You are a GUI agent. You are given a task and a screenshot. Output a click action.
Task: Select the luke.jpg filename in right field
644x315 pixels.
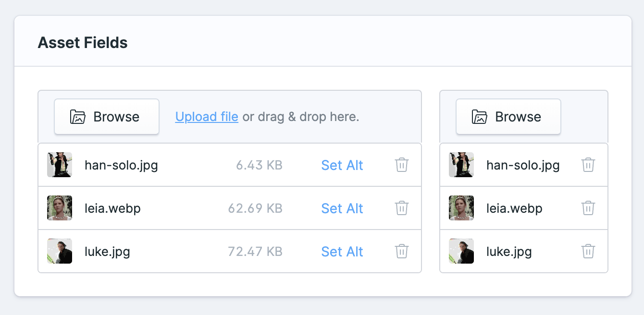pyautogui.click(x=509, y=252)
